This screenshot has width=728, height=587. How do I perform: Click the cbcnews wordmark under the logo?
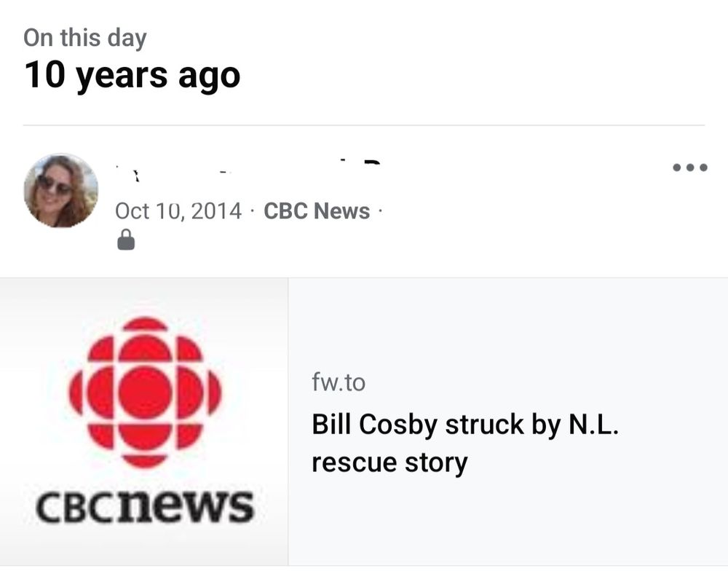pyautogui.click(x=146, y=507)
